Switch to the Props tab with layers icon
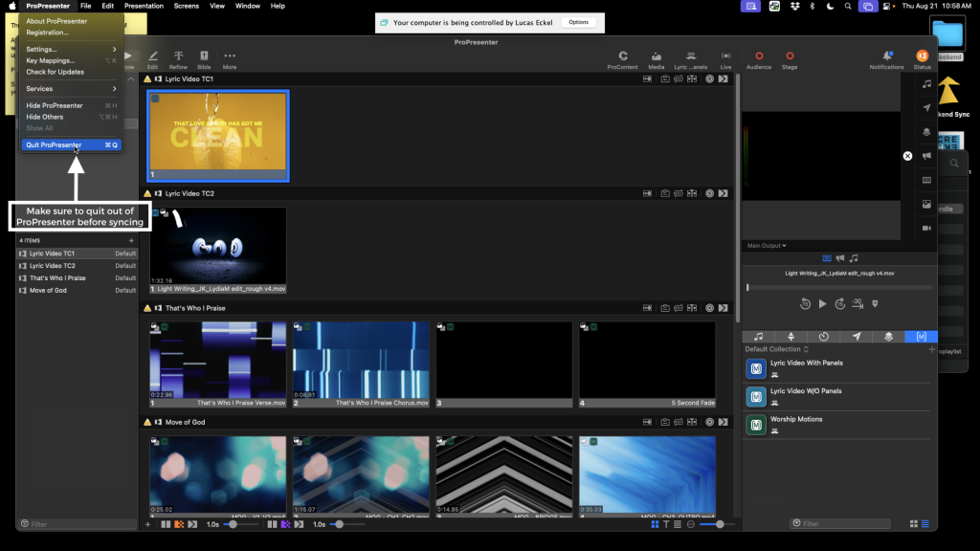Image resolution: width=980 pixels, height=551 pixels. click(x=889, y=337)
